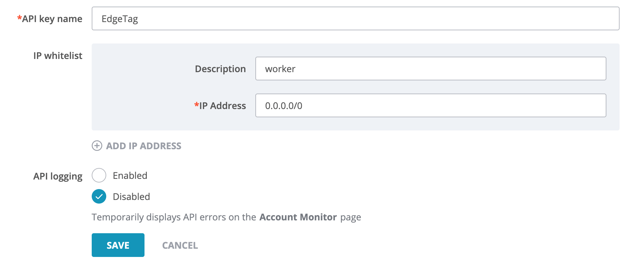Click the plus circle icon to add IP
The height and width of the screenshot is (280, 644).
pyautogui.click(x=97, y=146)
